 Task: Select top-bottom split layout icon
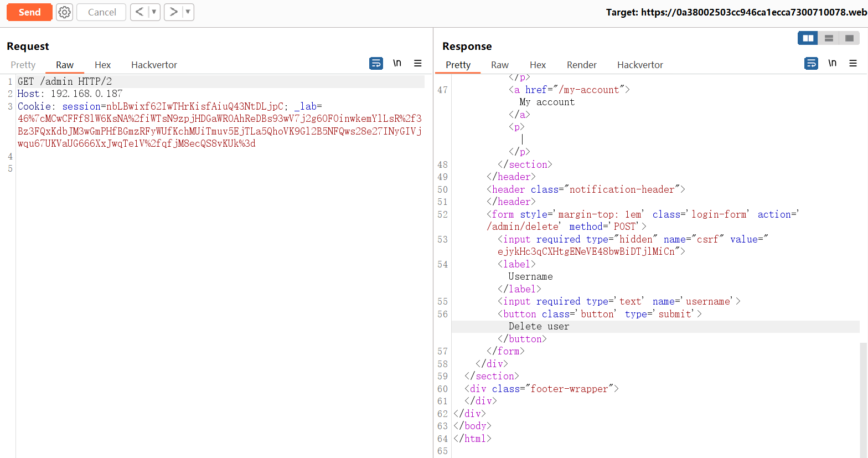coord(829,38)
